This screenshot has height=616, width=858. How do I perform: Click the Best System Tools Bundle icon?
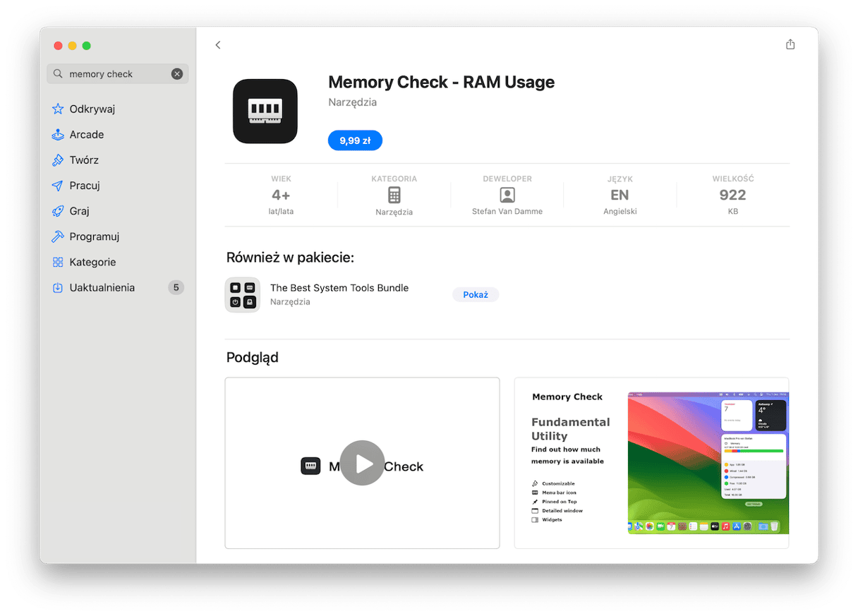click(243, 295)
